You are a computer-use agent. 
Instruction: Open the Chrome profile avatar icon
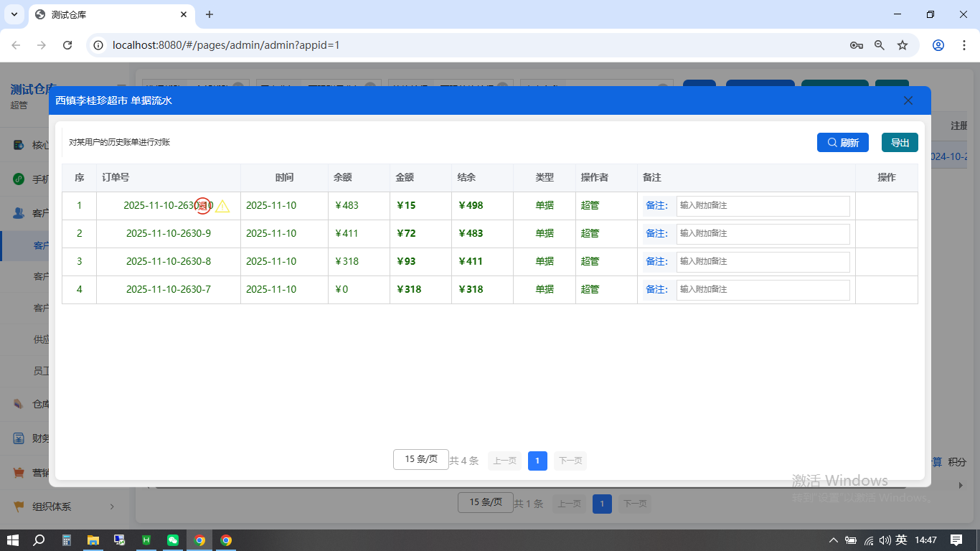938,45
